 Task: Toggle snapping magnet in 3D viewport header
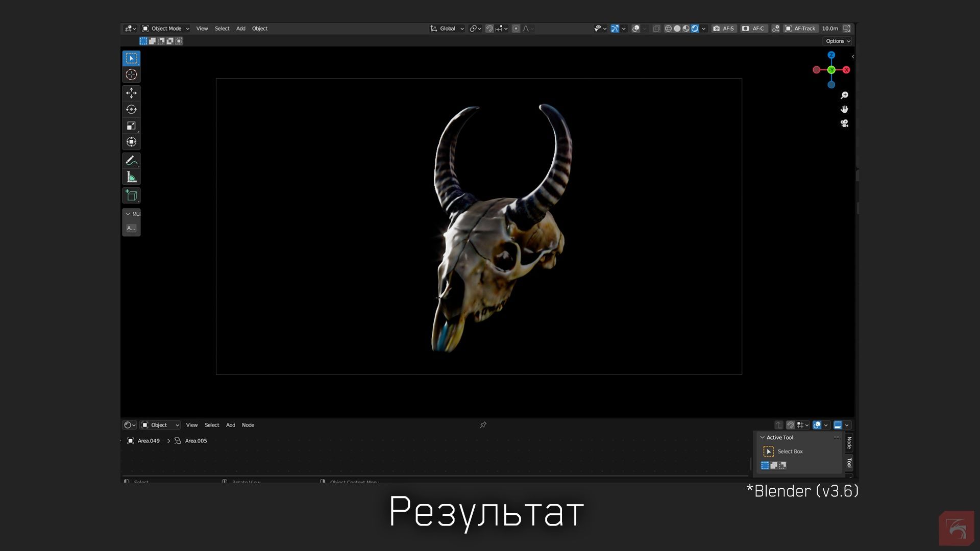click(489, 29)
